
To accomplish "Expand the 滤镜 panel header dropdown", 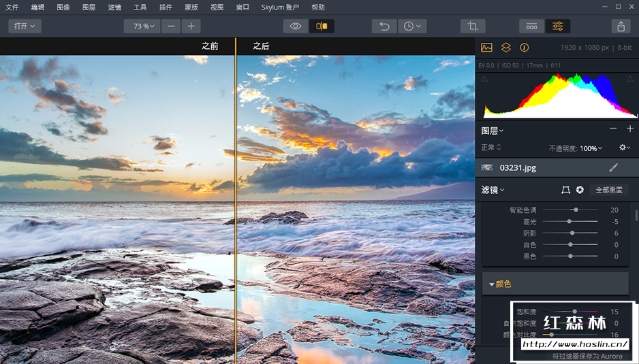I will pyautogui.click(x=493, y=190).
